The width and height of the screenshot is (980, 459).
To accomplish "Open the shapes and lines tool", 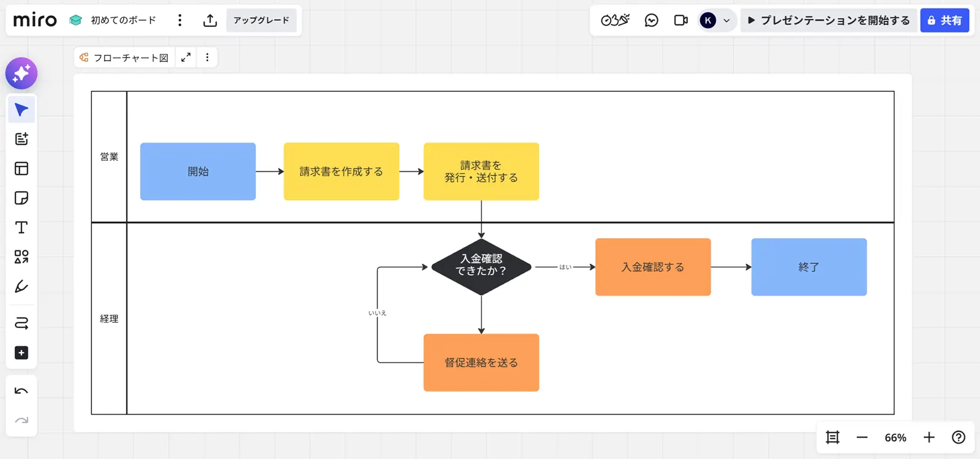I will pos(21,257).
